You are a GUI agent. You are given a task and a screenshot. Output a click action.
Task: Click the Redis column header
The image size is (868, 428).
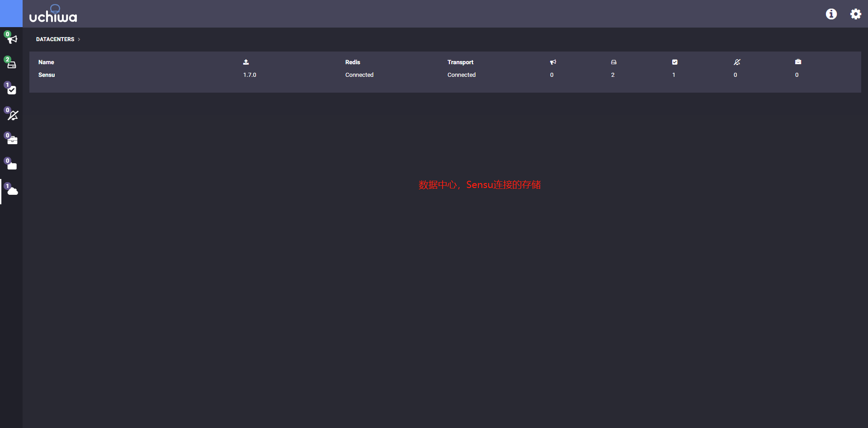point(353,62)
